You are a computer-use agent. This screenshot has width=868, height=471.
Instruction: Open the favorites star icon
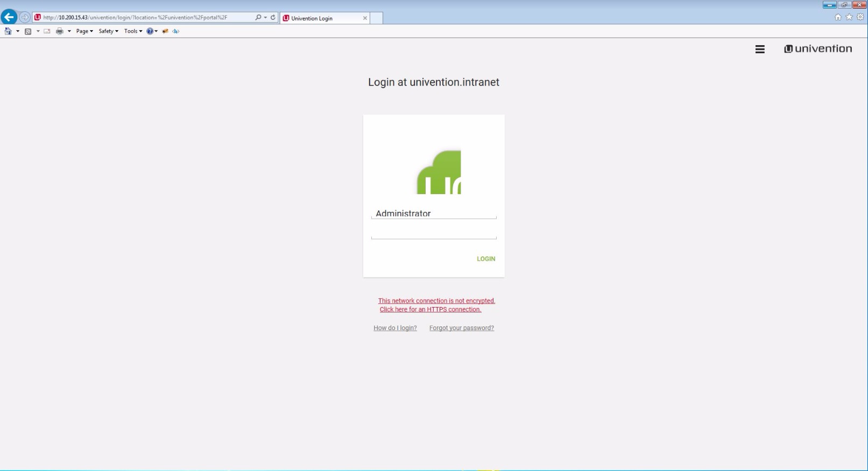[x=849, y=17]
